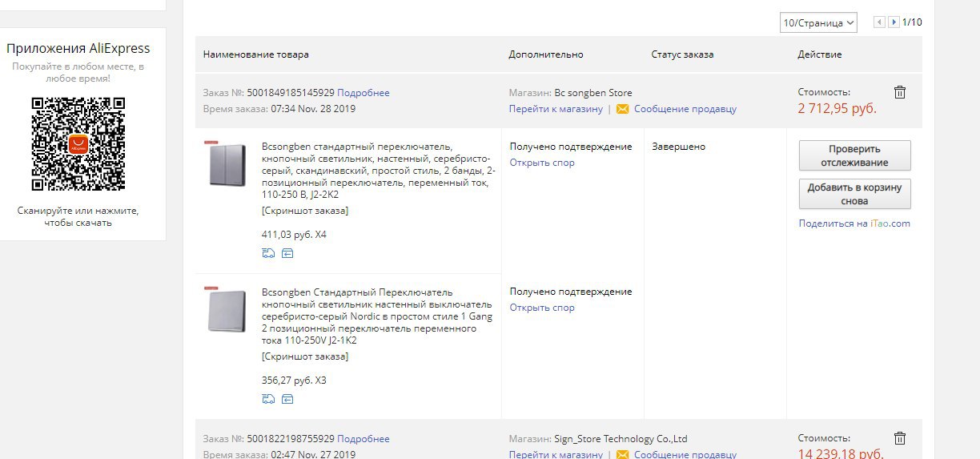Viewport: 980px width, 459px height.
Task: Click the envelope icon for the Sign_Store seller
Action: tap(622, 454)
